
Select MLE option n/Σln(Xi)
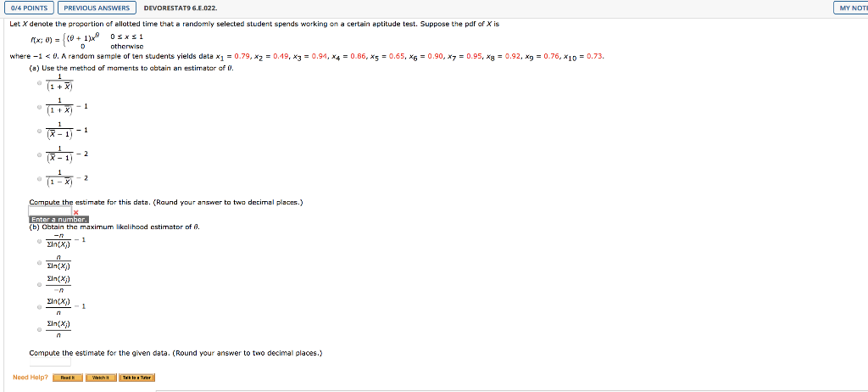coord(39,263)
